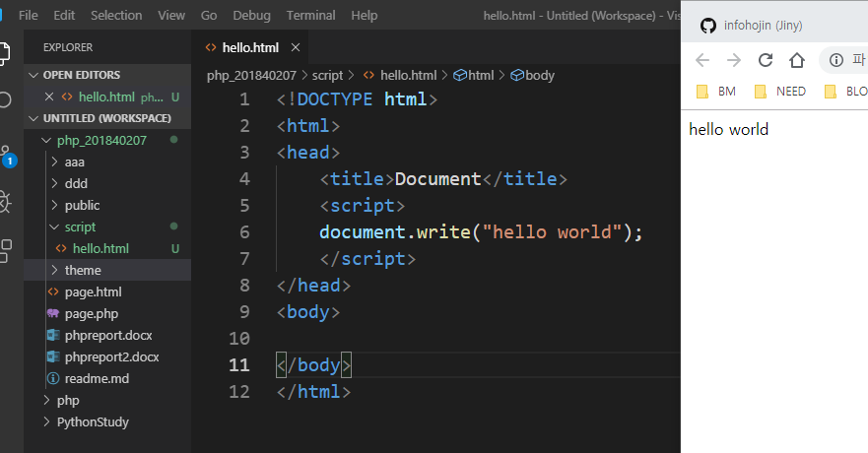Click closing body tag on line 11

click(313, 365)
